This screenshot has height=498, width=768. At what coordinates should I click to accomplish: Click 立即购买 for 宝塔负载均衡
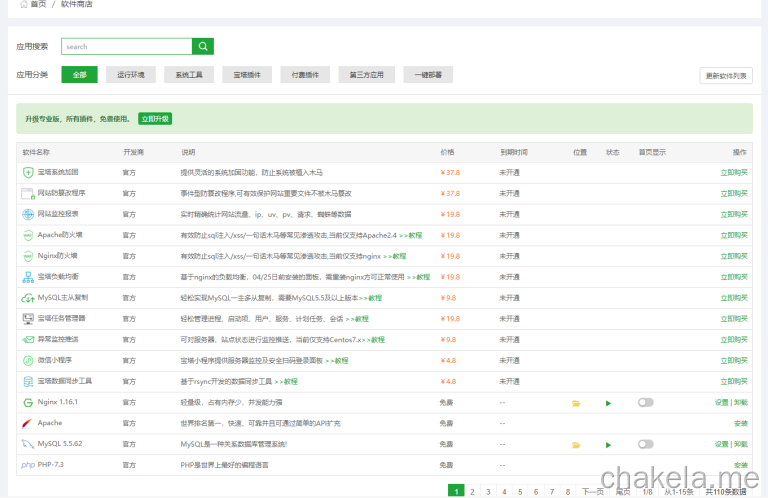coord(734,277)
